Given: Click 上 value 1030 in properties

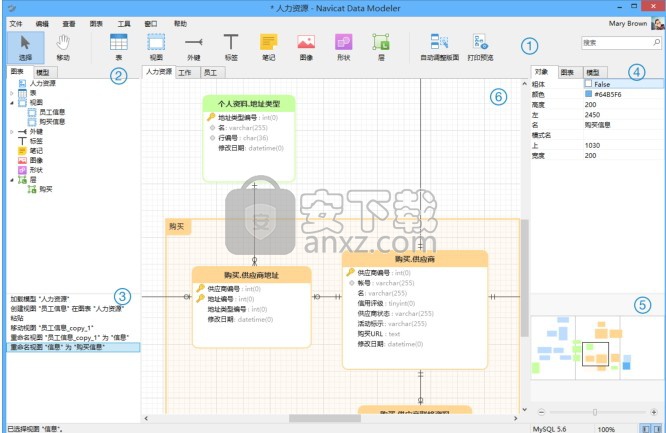Looking at the screenshot, I should click(593, 145).
